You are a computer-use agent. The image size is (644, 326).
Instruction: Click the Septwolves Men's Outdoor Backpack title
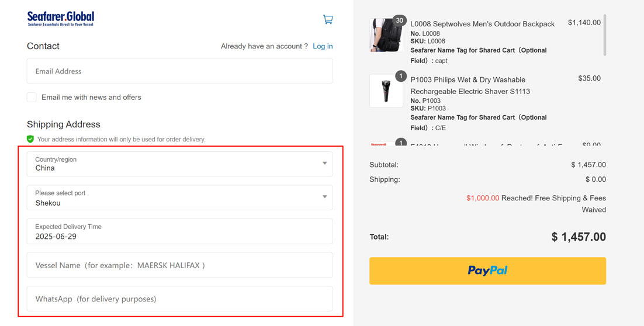click(482, 24)
